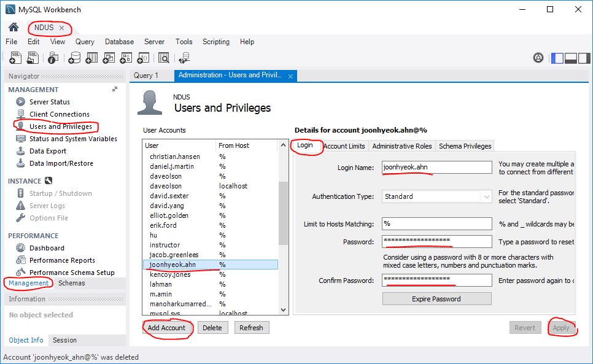This screenshot has width=593, height=364.
Task: Open the Authentication Type dropdown
Action: (486, 196)
